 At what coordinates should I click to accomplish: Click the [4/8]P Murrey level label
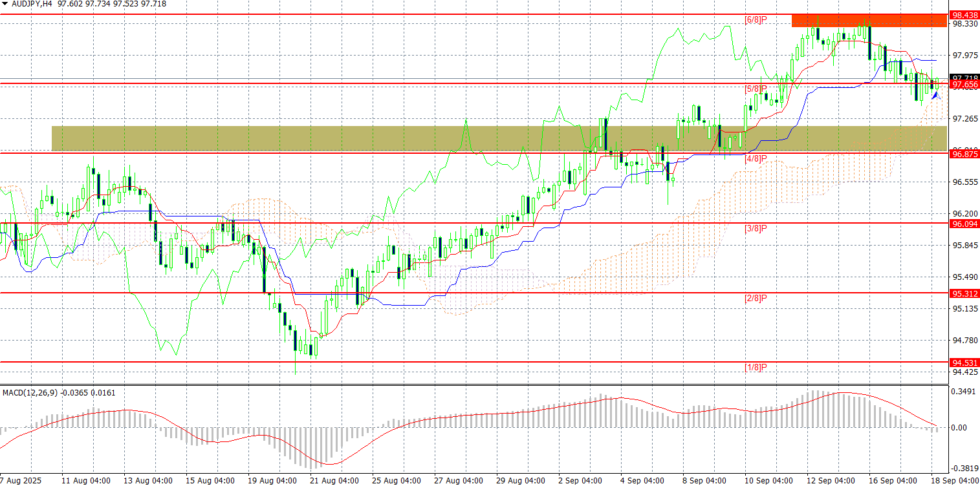click(x=756, y=158)
